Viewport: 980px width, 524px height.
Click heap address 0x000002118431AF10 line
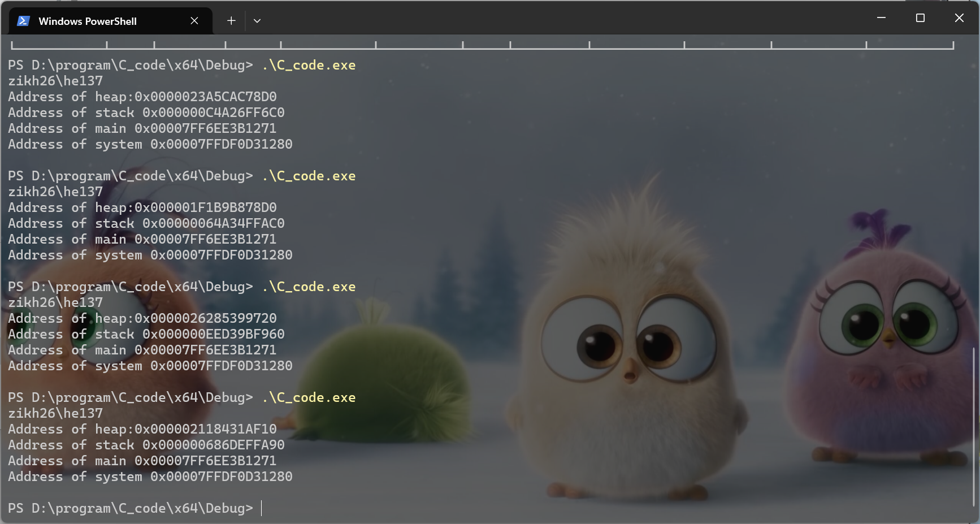click(142, 429)
